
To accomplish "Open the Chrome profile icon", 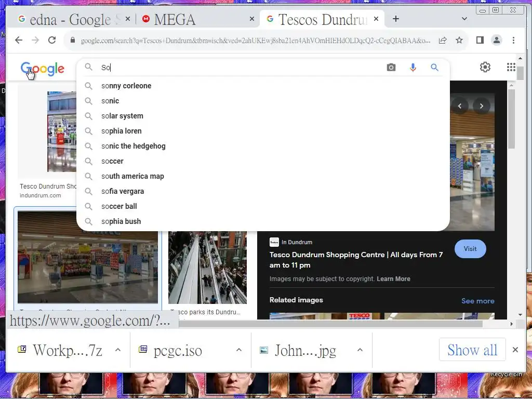I will click(x=497, y=41).
